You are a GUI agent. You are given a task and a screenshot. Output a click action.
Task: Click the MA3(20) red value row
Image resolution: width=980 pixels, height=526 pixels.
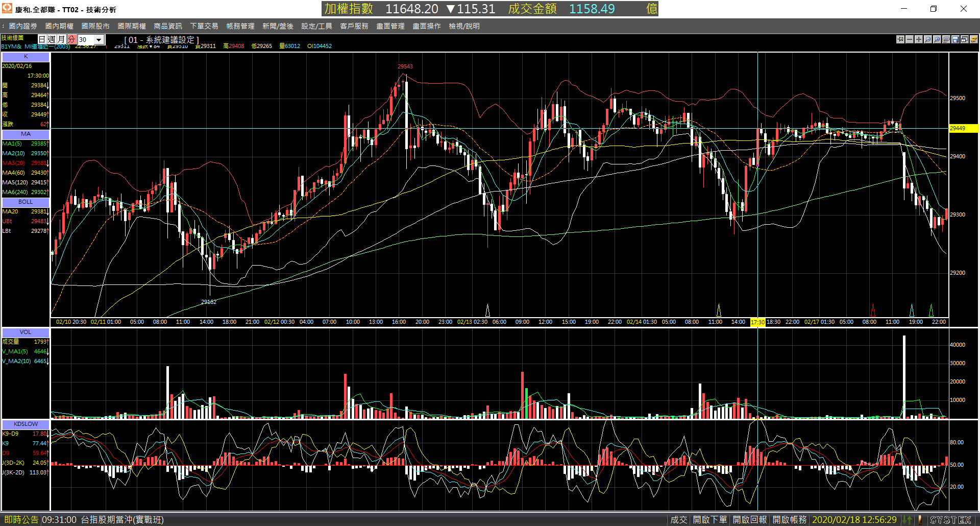click(x=26, y=163)
